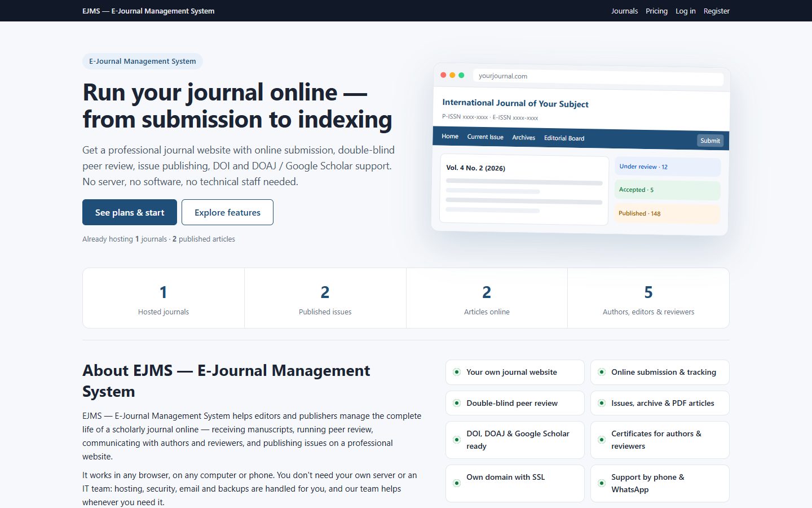Click the EJMS — E-Journal Management System header logo

coord(148,11)
